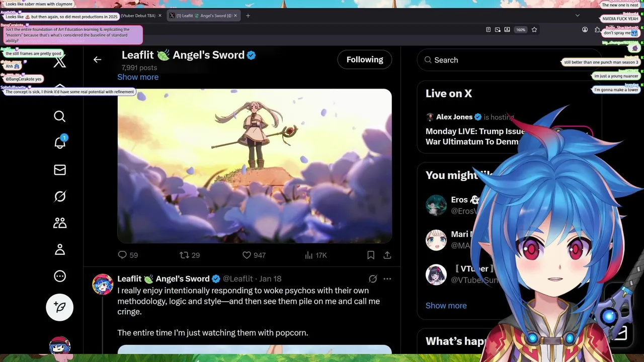644x362 pixels.
Task: Open Notifications bell in the sidebar
Action: 60,142
